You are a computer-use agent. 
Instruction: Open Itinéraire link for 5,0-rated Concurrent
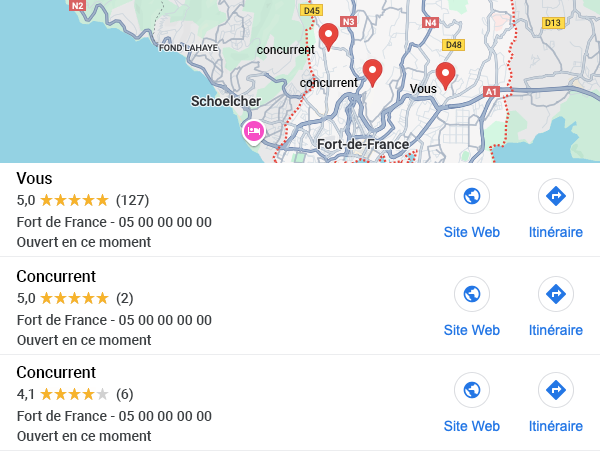[556, 330]
